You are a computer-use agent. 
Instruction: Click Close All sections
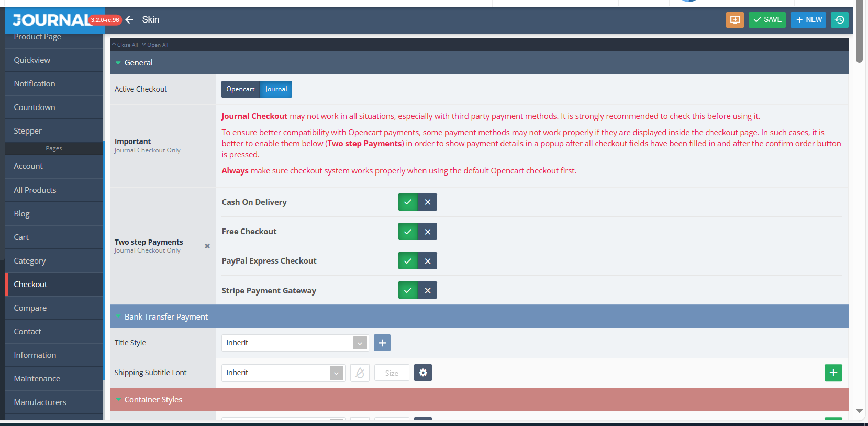pyautogui.click(x=125, y=45)
